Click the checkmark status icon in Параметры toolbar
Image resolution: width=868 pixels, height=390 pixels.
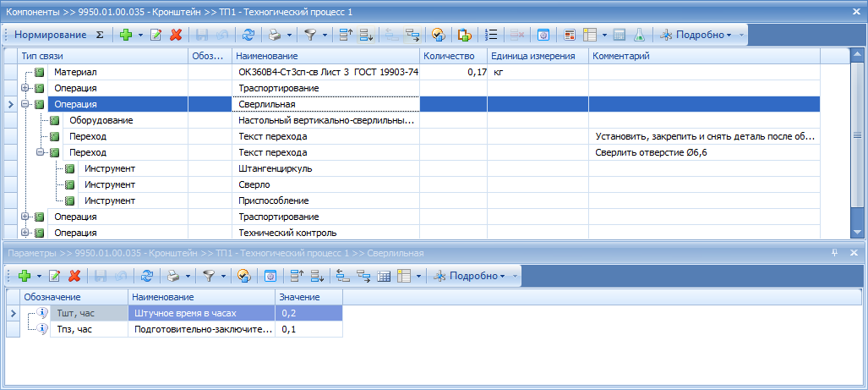coord(244,275)
